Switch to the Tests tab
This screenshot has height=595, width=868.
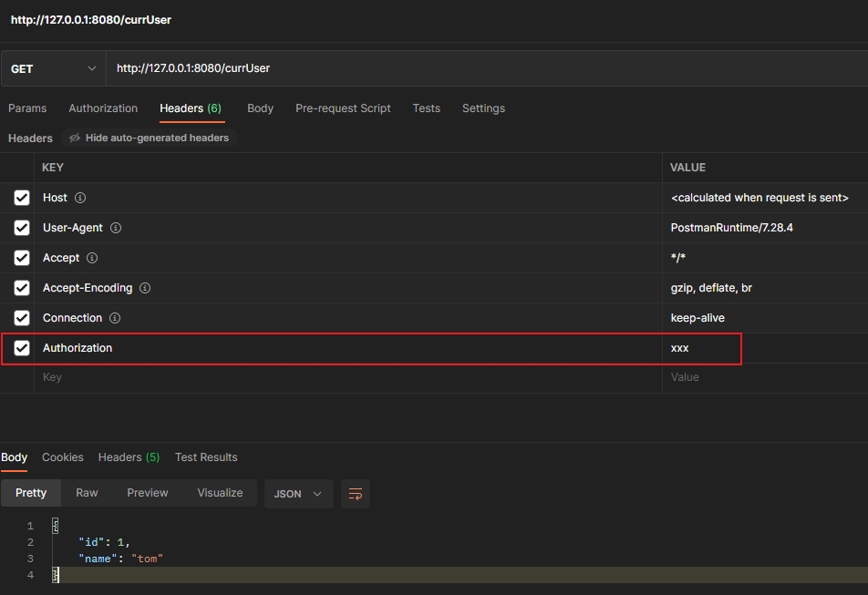click(x=427, y=108)
